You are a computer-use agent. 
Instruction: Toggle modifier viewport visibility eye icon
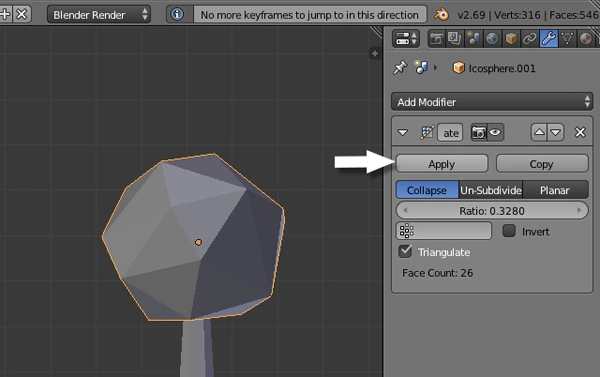click(495, 132)
